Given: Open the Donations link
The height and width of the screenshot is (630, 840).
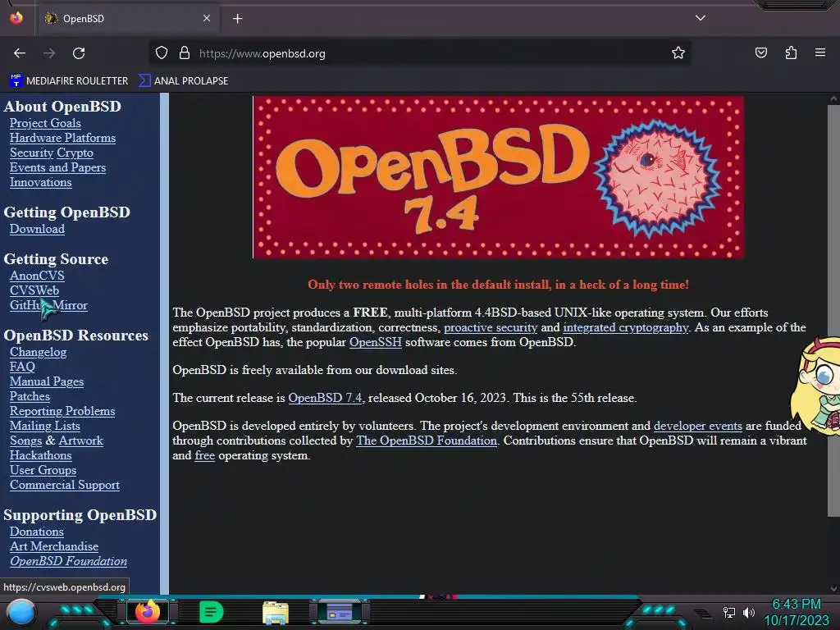Looking at the screenshot, I should point(36,532).
